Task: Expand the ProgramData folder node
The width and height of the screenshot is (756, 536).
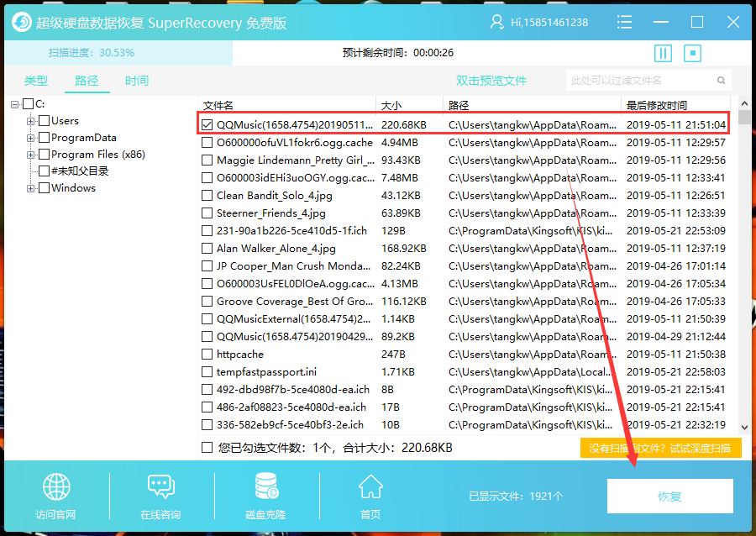Action: [x=31, y=139]
